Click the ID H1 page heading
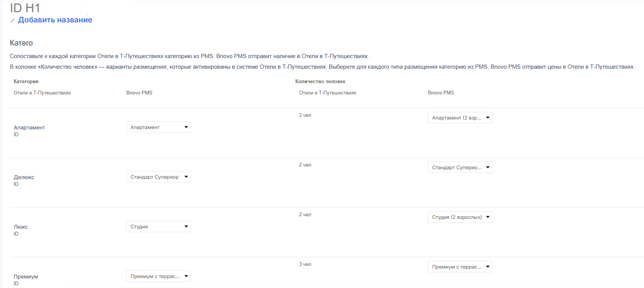 click(x=25, y=8)
